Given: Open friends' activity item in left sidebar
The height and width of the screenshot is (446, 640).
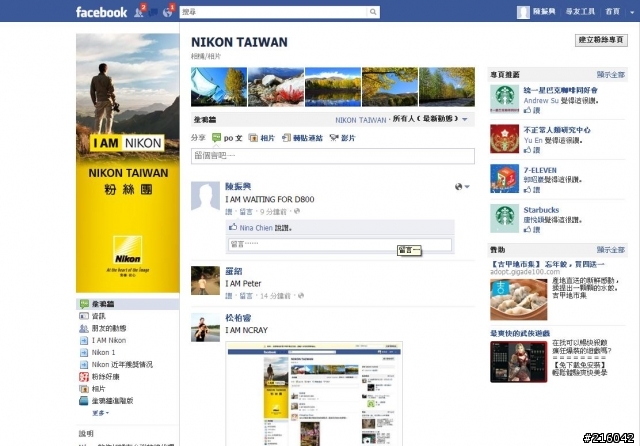Looking at the screenshot, I should point(109,328).
